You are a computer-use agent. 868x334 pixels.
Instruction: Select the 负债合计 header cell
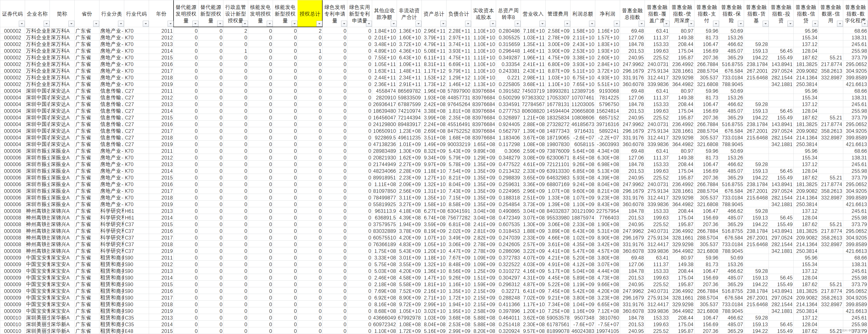coord(459,14)
